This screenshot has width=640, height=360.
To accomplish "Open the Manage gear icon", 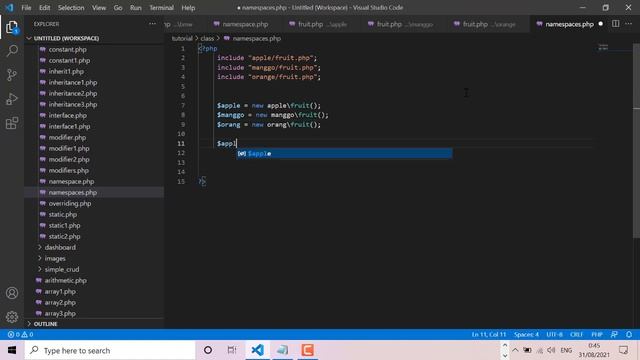I will tap(12, 317).
